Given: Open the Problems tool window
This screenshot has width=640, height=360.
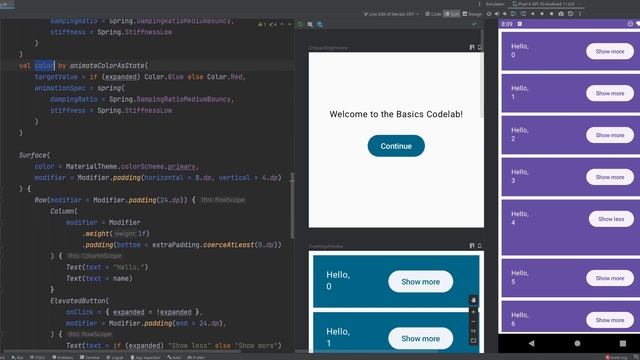Looking at the screenshot, I should point(62,357).
